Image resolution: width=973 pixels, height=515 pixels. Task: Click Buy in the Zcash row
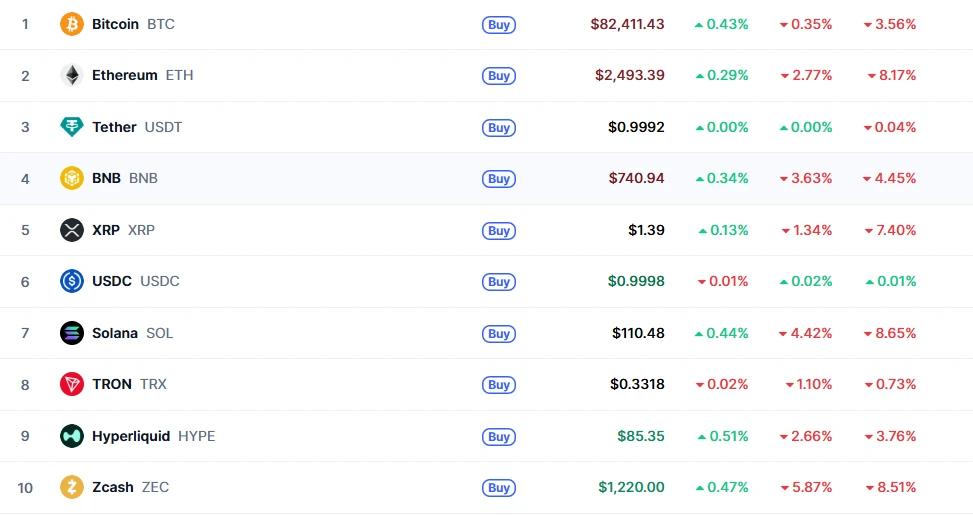(x=499, y=488)
